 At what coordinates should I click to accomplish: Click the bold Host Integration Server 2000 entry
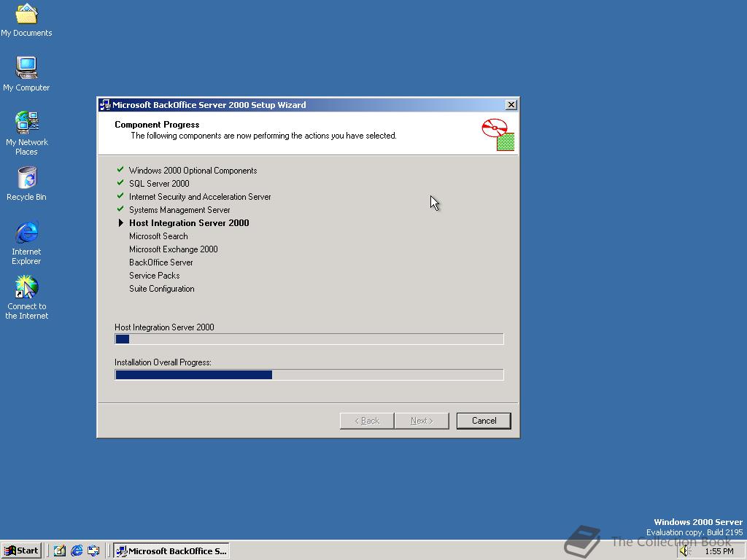click(x=189, y=223)
